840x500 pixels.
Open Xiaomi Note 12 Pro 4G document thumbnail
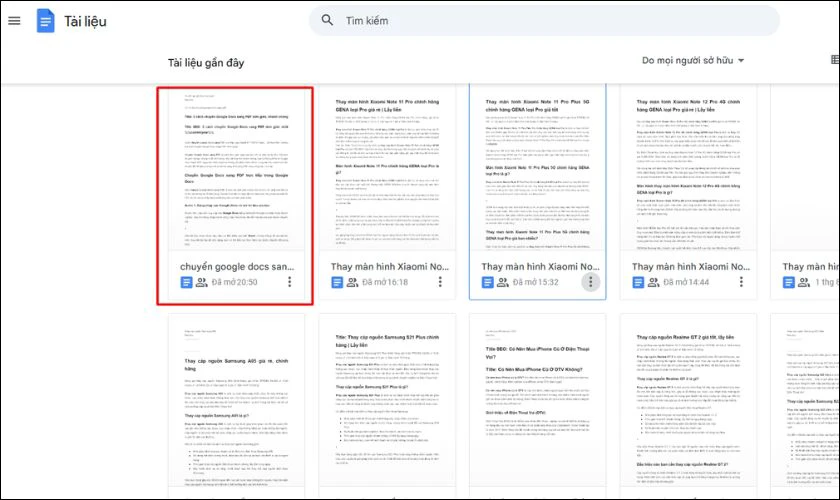coord(688,169)
